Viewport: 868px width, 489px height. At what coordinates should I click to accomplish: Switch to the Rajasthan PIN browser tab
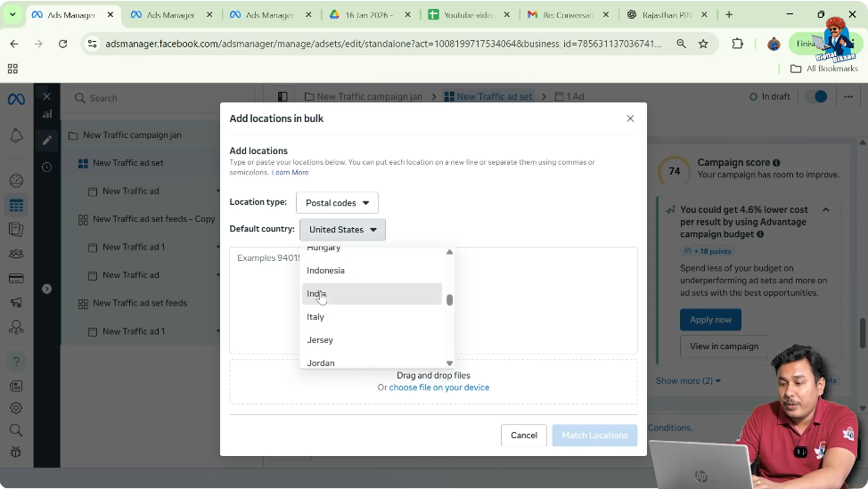click(x=667, y=15)
